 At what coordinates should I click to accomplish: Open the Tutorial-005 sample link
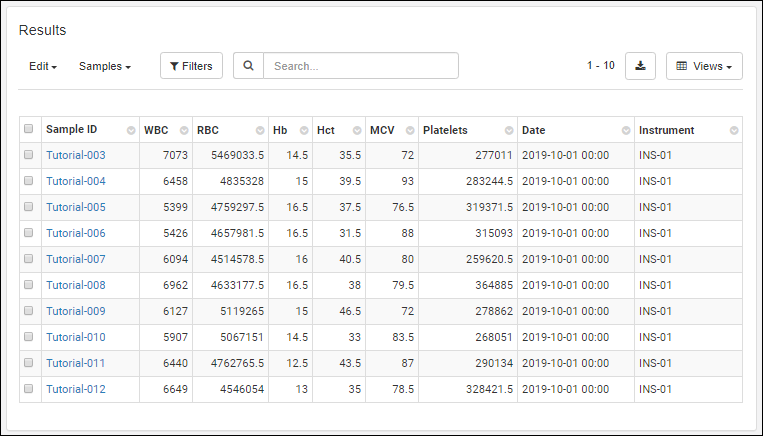(x=75, y=207)
